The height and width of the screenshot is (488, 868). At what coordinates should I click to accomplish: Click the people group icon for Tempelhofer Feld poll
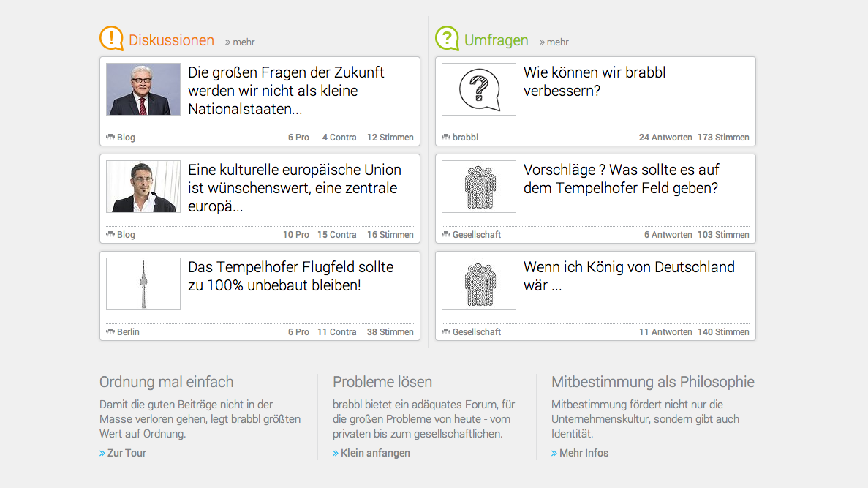(479, 187)
